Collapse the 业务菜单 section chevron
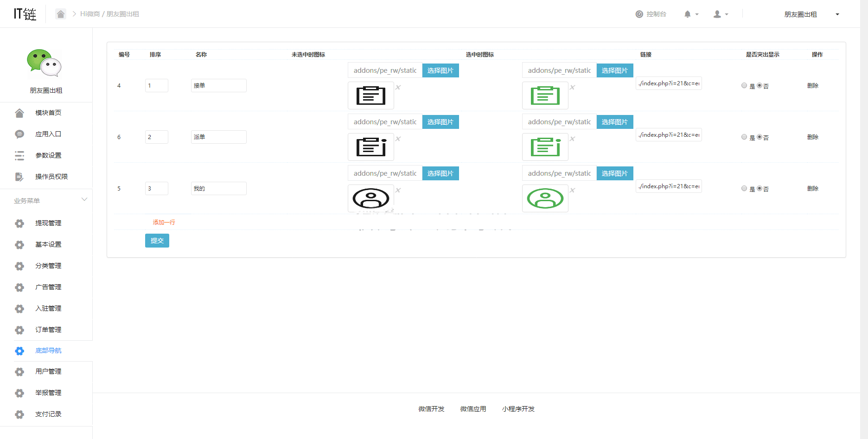The height and width of the screenshot is (439, 868). pos(84,199)
